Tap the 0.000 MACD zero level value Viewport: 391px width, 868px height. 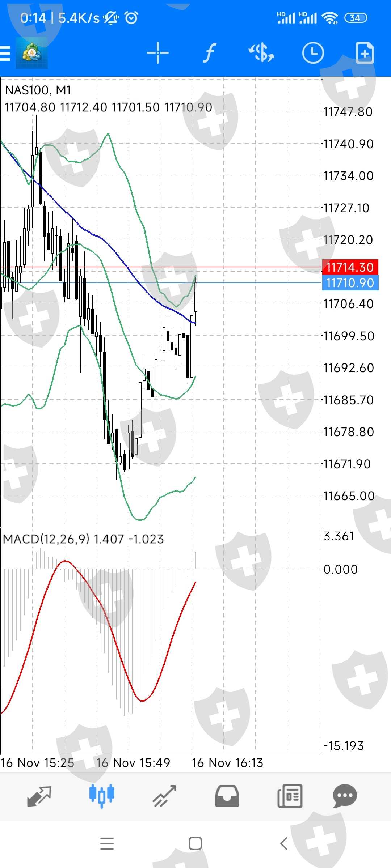click(341, 569)
